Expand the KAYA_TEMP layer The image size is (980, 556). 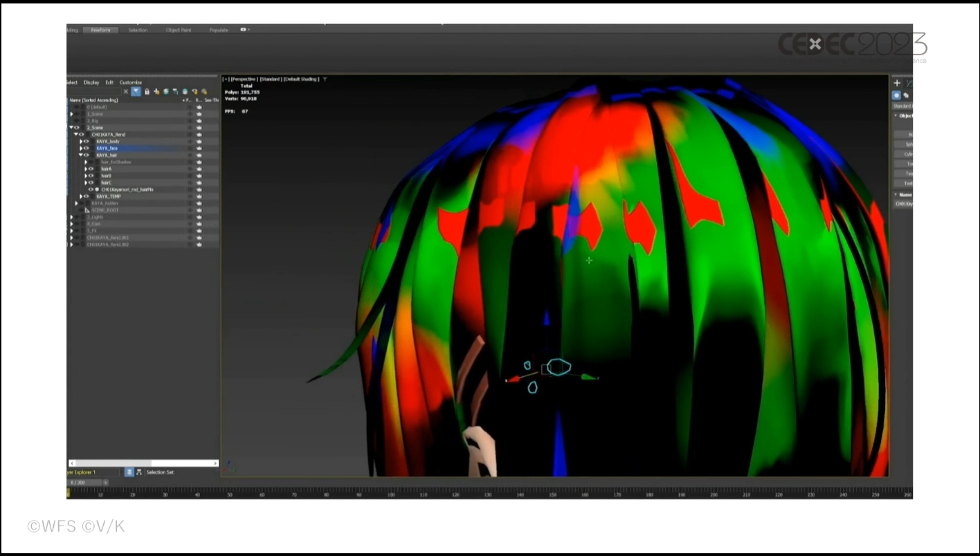81,196
